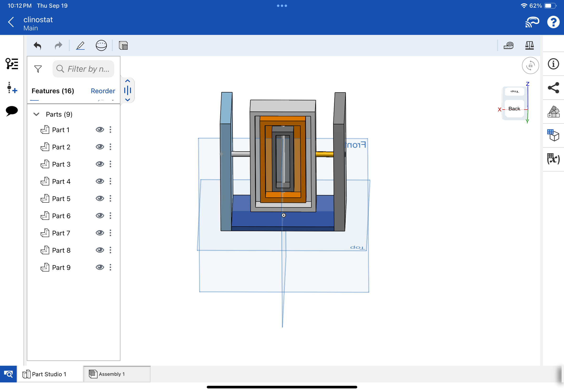Open the sphere feature tools icon
The width and height of the screenshot is (564, 392).
pos(101,46)
